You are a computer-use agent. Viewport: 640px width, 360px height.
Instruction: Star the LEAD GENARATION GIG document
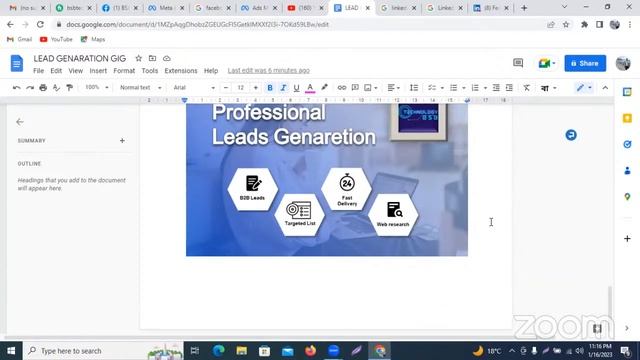138,58
